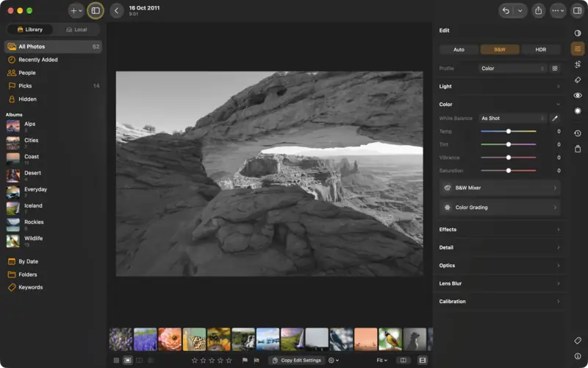588x368 pixels.
Task: Select the orange flower filmstrip thumbnail
Action: (x=170, y=339)
